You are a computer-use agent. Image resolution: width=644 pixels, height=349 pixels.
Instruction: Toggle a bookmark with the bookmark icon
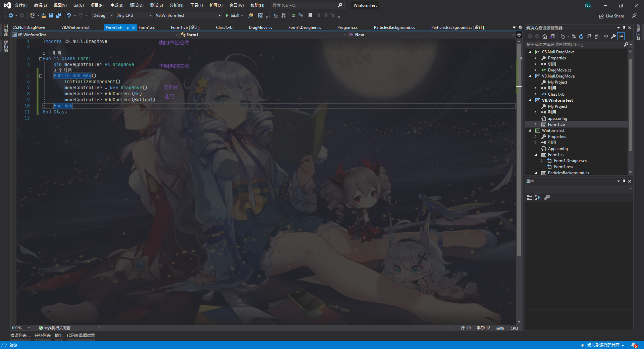coord(310,15)
